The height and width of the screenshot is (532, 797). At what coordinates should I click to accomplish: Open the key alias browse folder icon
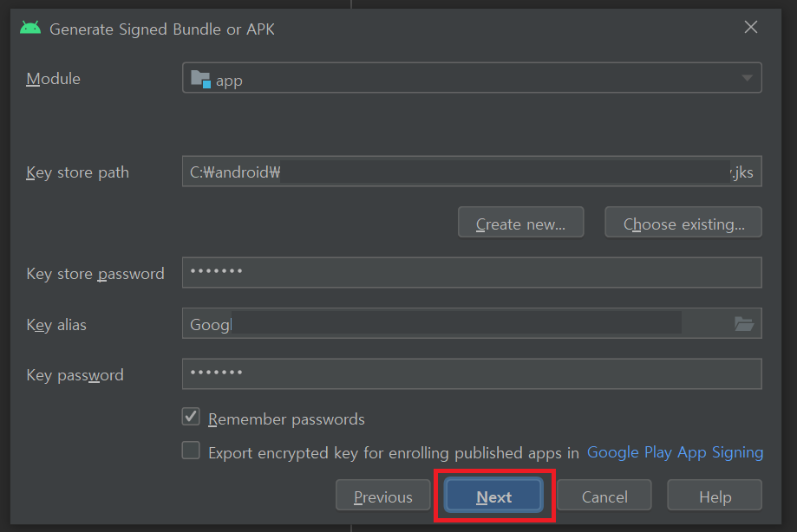743,324
